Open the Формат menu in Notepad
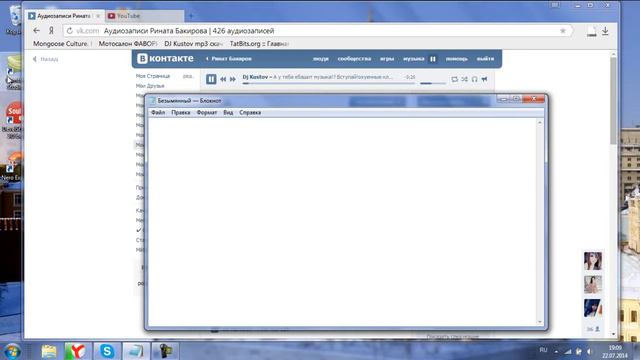The image size is (640, 360). coord(207,112)
